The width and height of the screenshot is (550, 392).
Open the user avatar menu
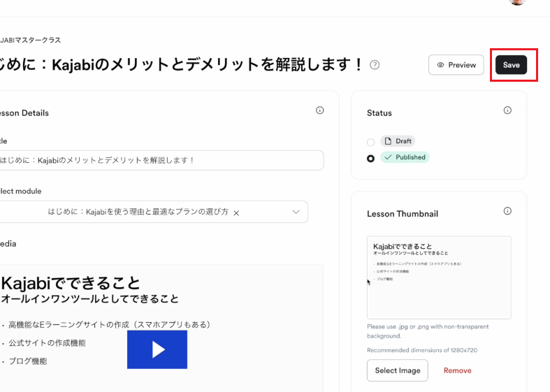tap(517, 1)
